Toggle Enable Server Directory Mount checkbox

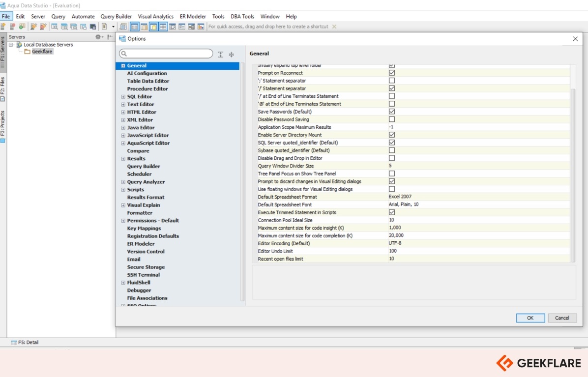[x=392, y=135]
